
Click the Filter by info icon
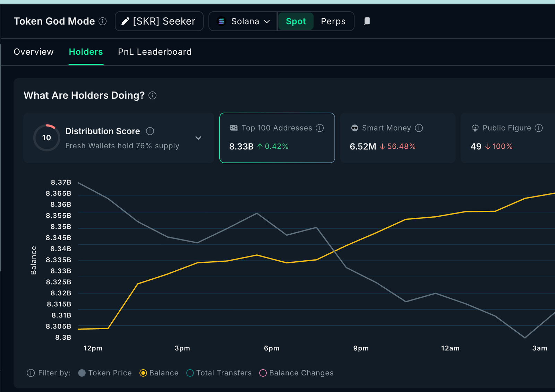[x=31, y=373]
